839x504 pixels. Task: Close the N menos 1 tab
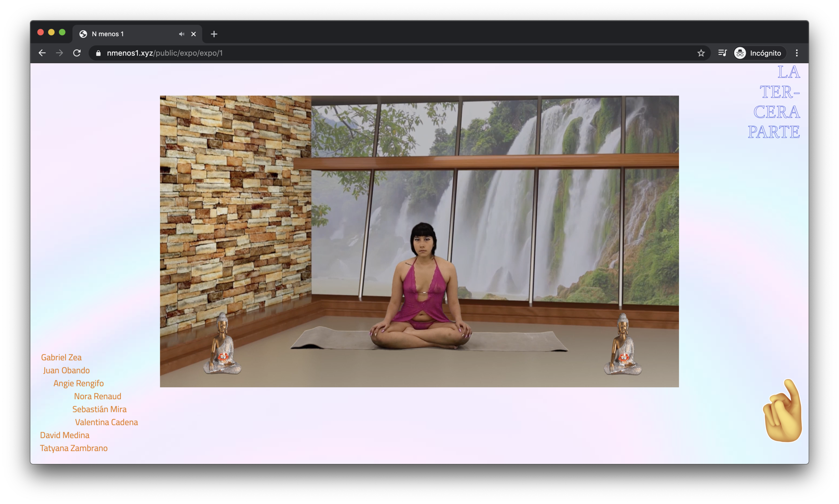193,34
